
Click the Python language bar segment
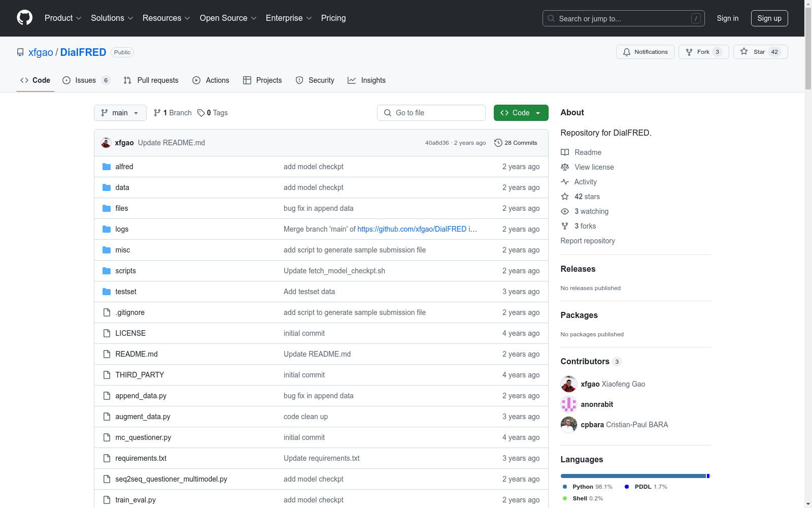coord(633,476)
